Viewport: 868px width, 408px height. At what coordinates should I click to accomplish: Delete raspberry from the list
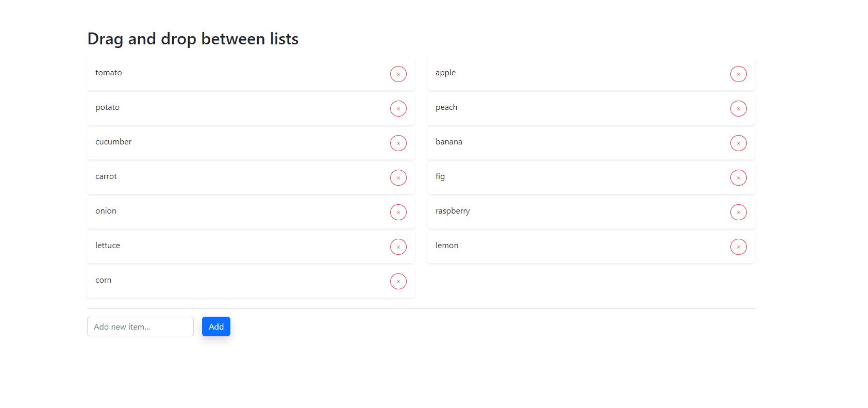[x=738, y=213]
